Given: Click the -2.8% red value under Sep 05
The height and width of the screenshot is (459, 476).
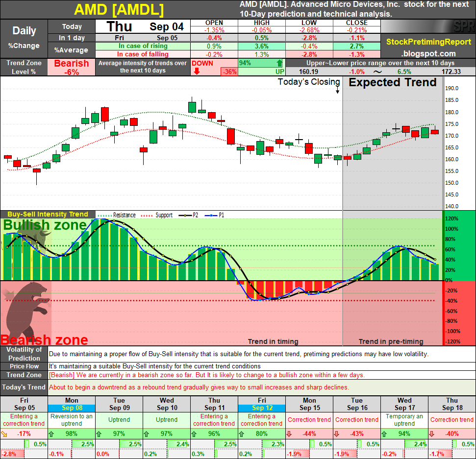Looking at the screenshot, I should coord(9,454).
